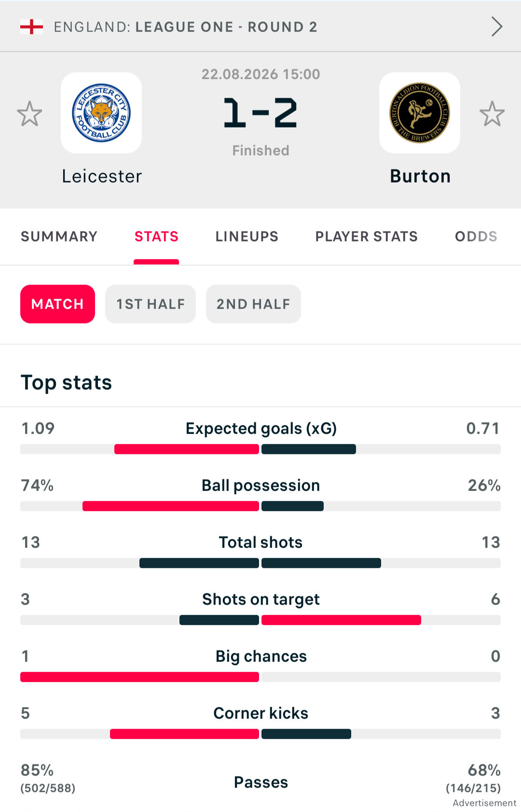Open the Burton Albion club crest
521x812 pixels.
point(420,113)
